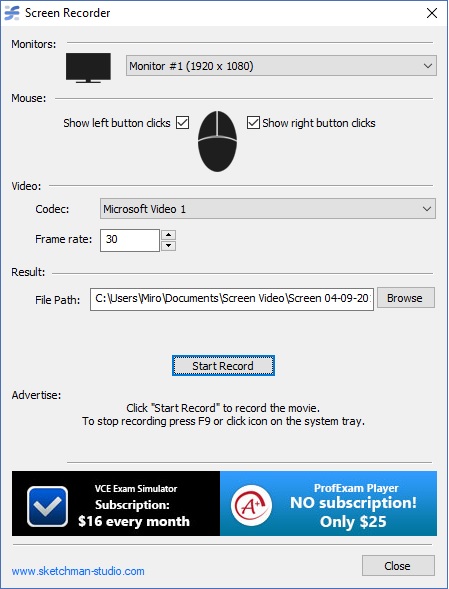Click the Screen Recorder title bar logo
The image size is (449, 589).
point(12,13)
